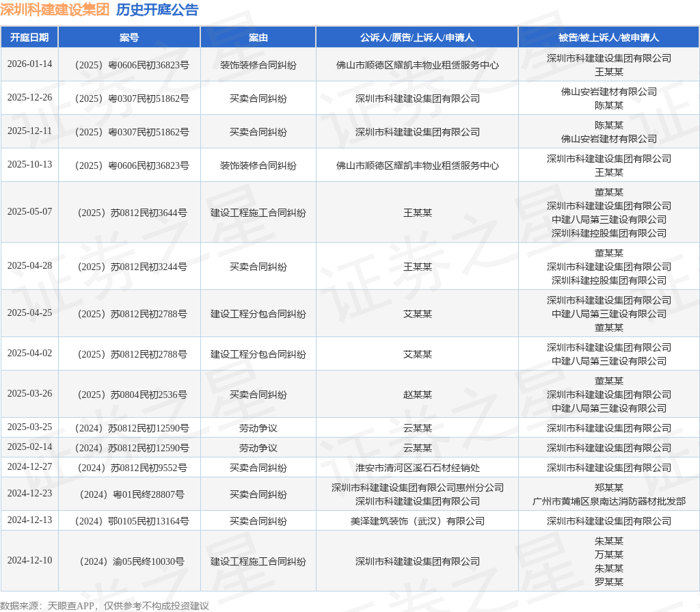Click case number (2024) 渝05民终10030号
The width and height of the screenshot is (700, 612).
[x=132, y=561]
